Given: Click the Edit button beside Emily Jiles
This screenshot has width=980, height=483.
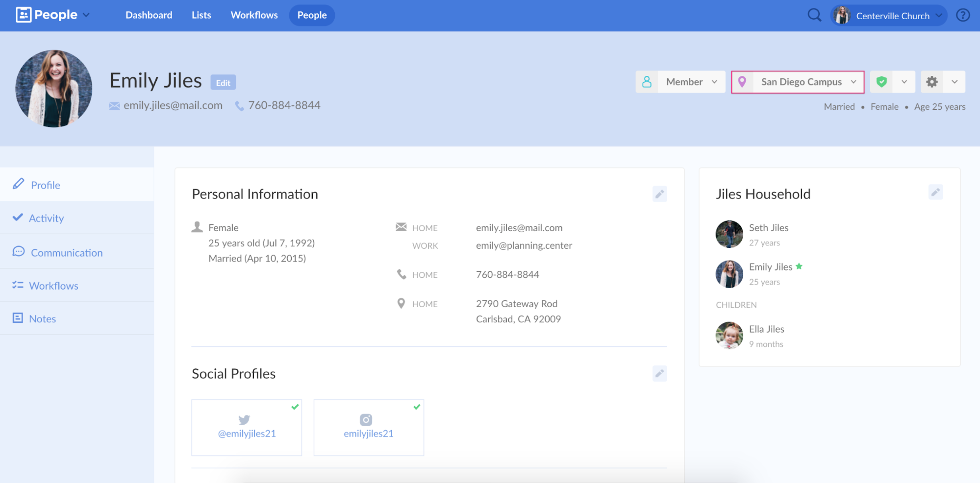Looking at the screenshot, I should [x=223, y=83].
